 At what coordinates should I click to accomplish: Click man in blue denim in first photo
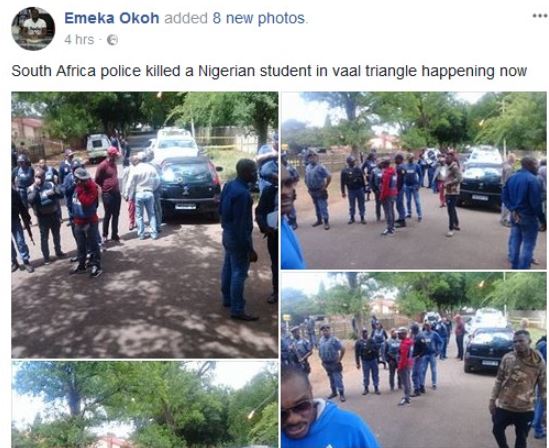tap(238, 239)
